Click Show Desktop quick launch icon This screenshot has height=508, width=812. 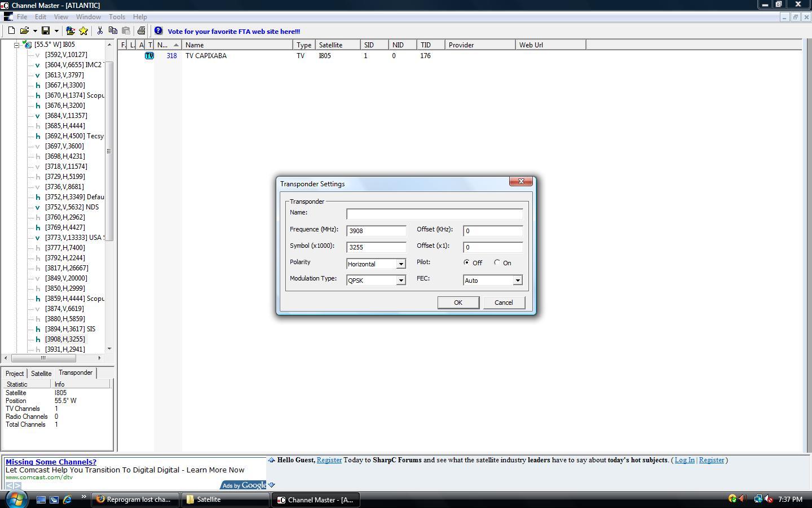point(41,500)
